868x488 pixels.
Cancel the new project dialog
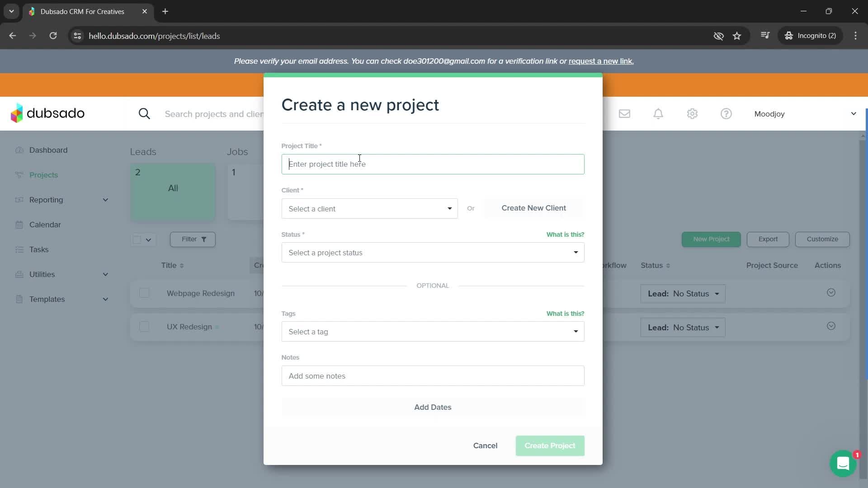point(485,446)
